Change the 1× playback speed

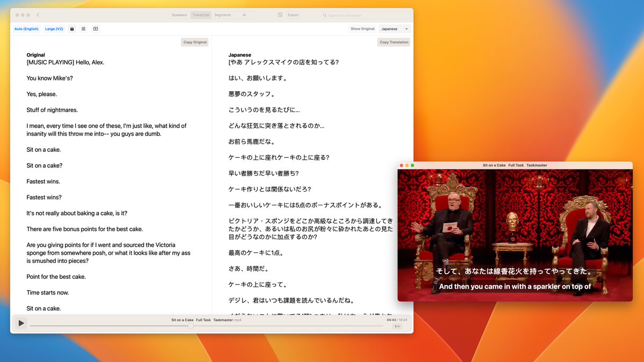coord(397,326)
